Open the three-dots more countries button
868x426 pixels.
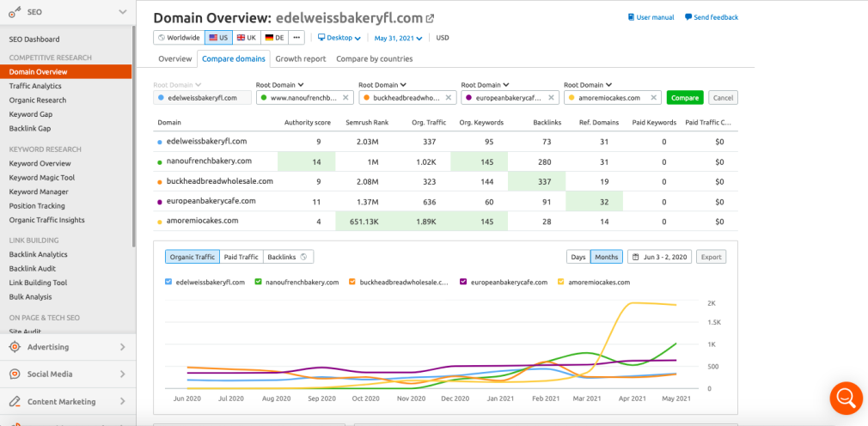(x=296, y=38)
